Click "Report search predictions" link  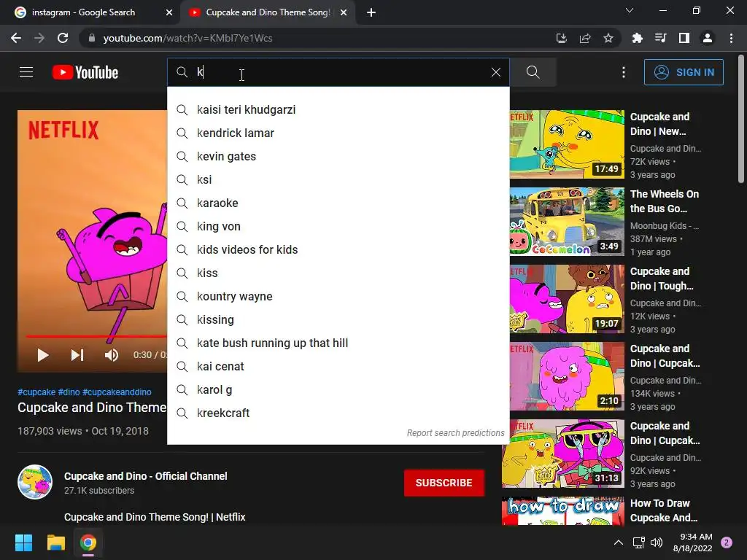[455, 433]
